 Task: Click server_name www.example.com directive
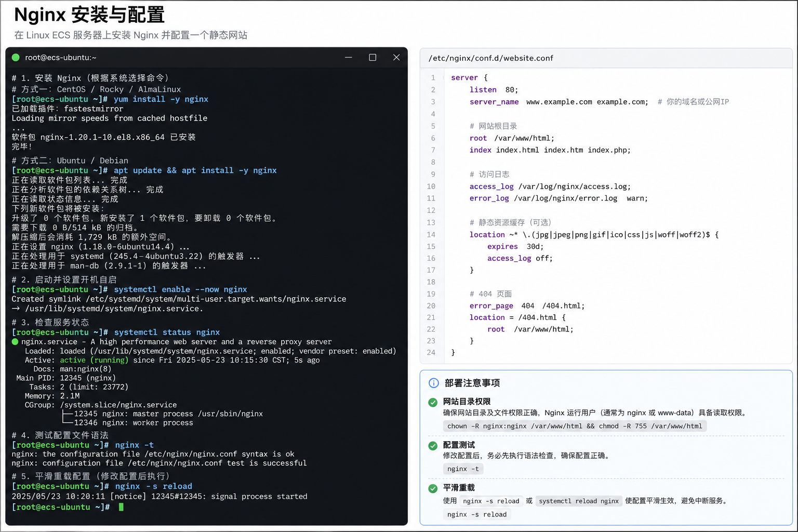tap(558, 102)
